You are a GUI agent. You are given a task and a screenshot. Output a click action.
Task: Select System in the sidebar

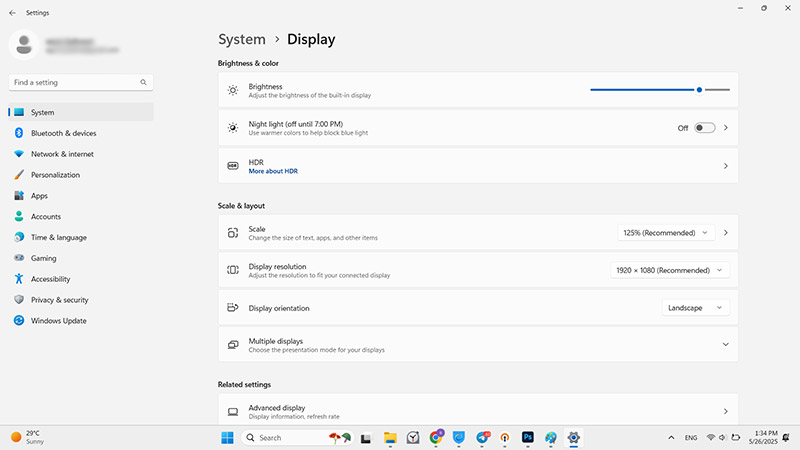pyautogui.click(x=81, y=112)
